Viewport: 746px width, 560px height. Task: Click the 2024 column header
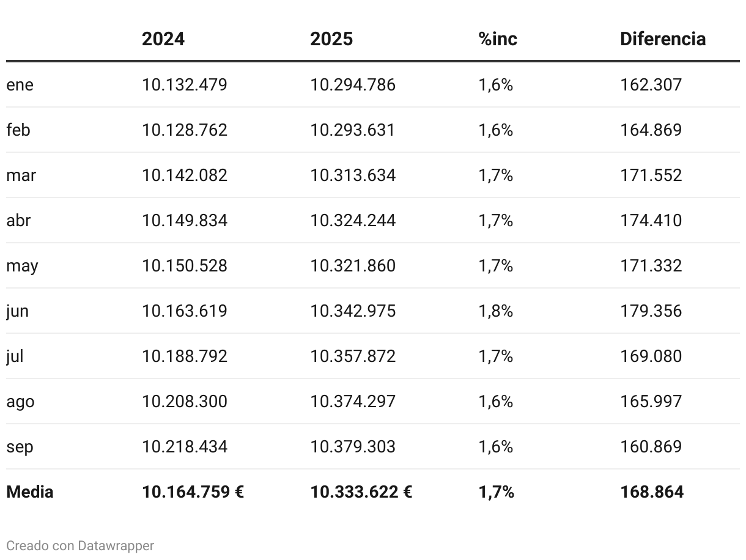(163, 39)
